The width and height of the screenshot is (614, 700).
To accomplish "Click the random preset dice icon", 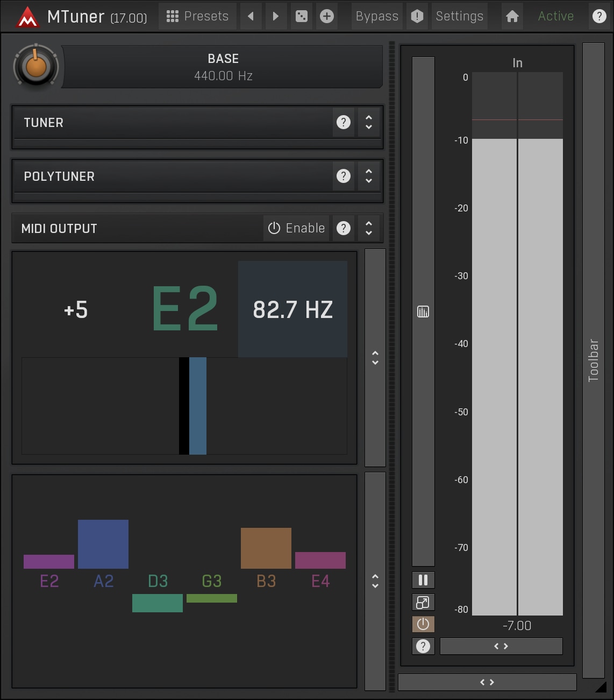I will point(302,16).
